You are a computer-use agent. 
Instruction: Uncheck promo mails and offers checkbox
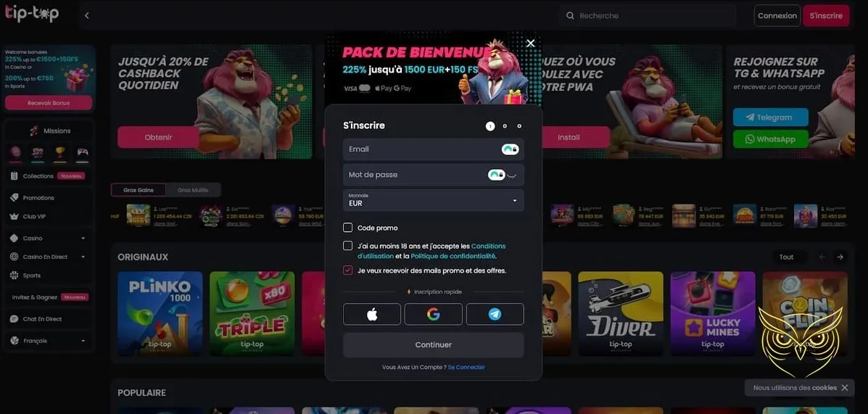coord(347,270)
